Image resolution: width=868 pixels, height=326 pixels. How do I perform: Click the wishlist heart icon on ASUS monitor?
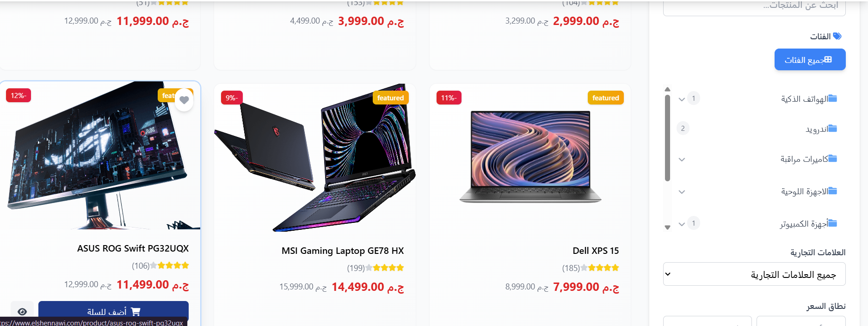[x=184, y=100]
